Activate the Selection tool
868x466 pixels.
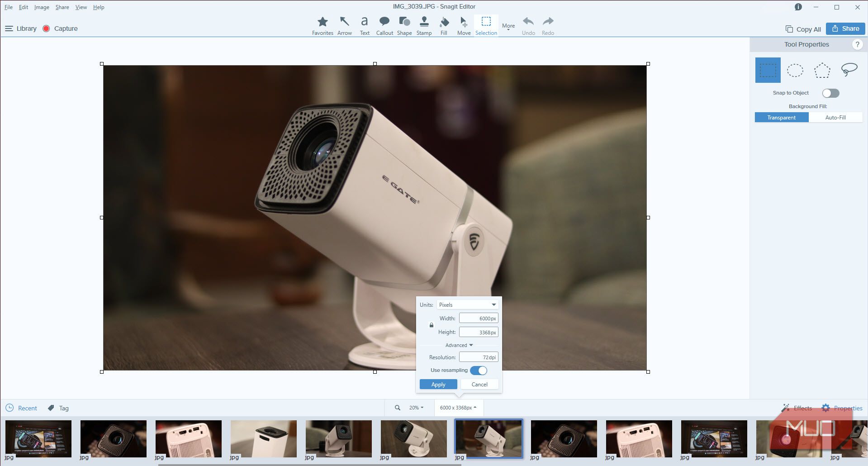[x=486, y=26]
